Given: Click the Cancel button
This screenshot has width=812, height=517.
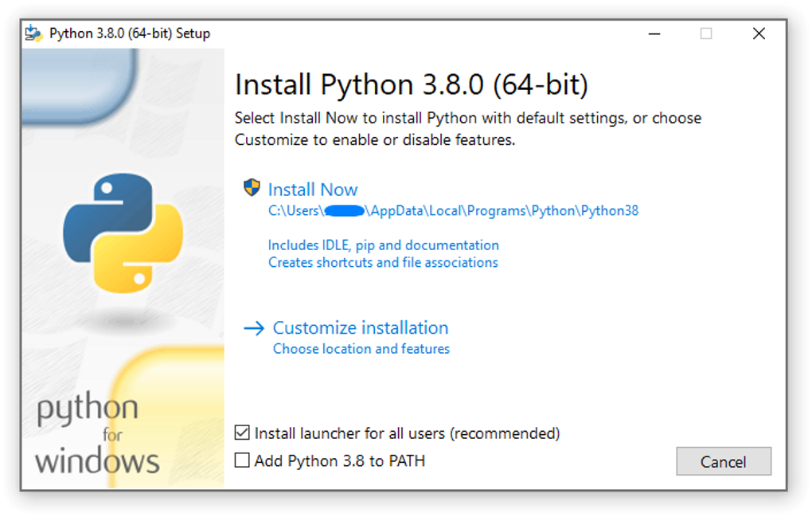Looking at the screenshot, I should (x=723, y=460).
